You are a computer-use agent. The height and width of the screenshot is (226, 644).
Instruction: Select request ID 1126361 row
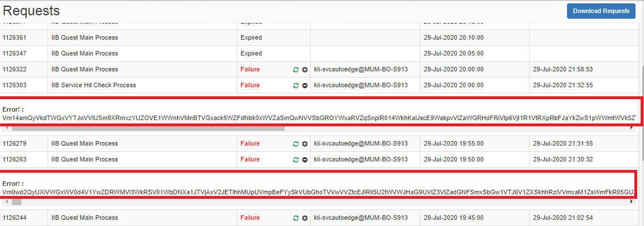tap(320, 38)
